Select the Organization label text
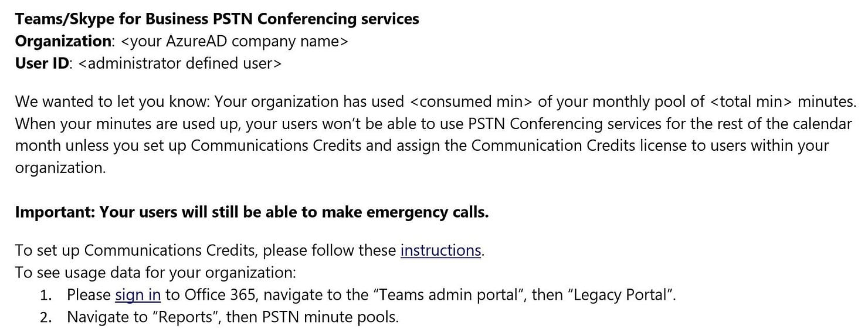 click(x=63, y=41)
